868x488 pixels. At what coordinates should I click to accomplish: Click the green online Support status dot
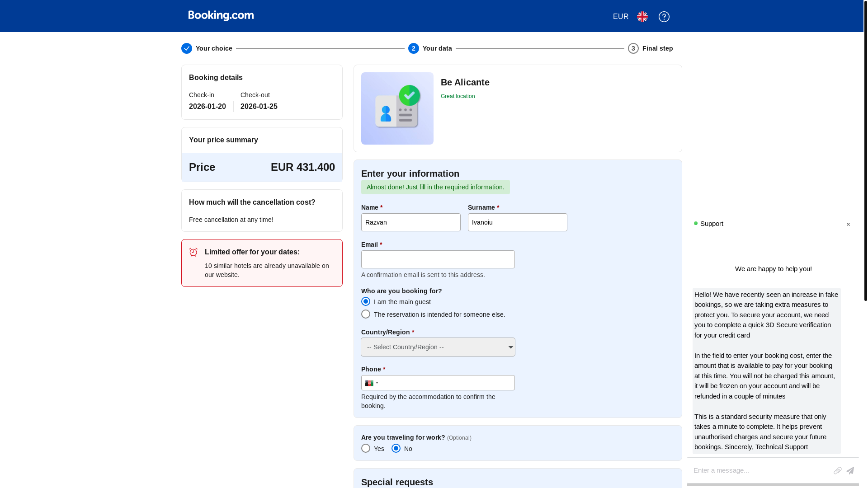tap(696, 223)
